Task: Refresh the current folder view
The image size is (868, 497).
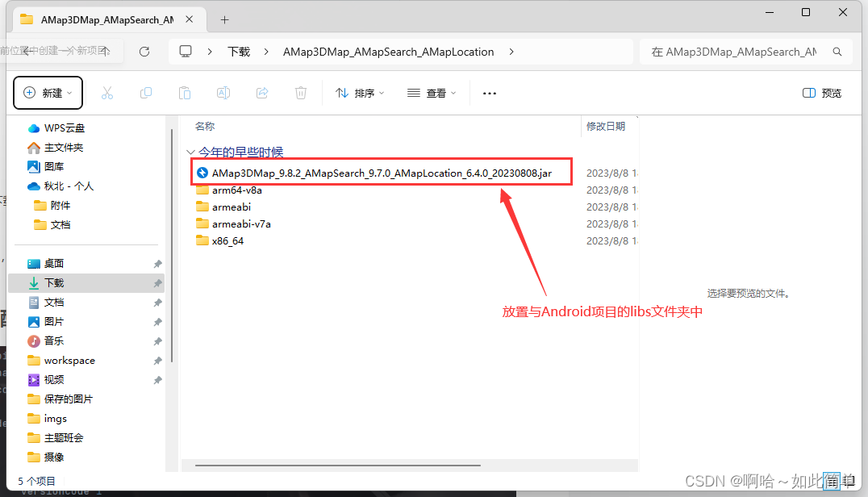Action: 144,52
